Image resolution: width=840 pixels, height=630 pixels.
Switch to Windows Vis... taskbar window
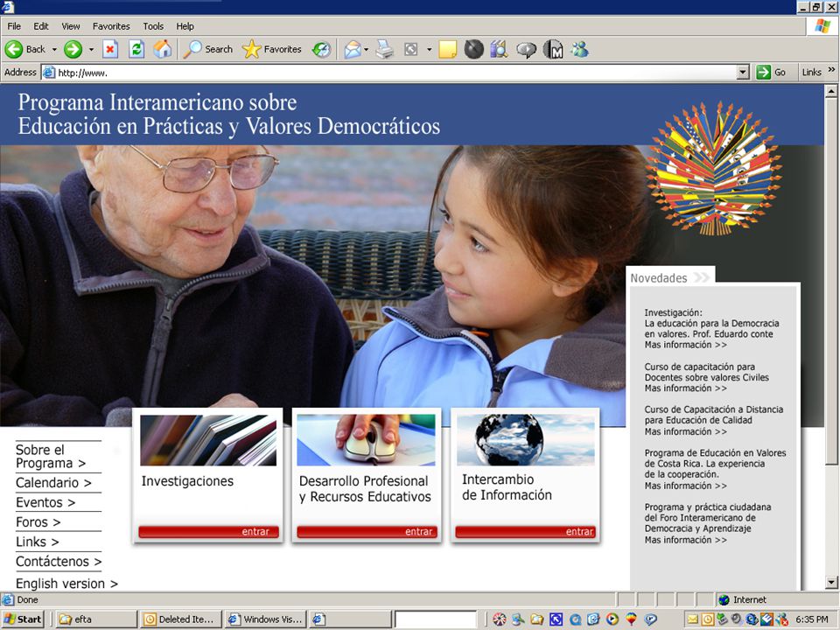click(266, 619)
